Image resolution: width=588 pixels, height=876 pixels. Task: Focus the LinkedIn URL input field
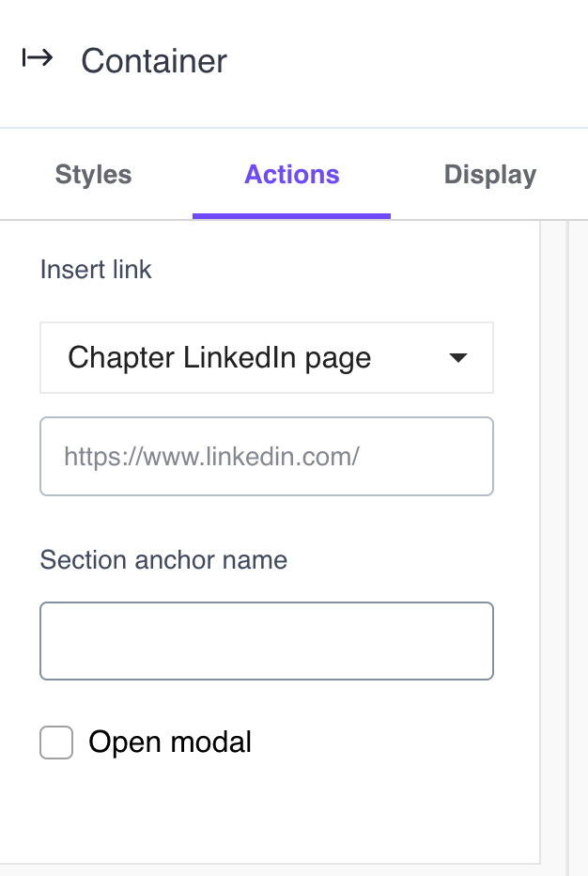(266, 457)
